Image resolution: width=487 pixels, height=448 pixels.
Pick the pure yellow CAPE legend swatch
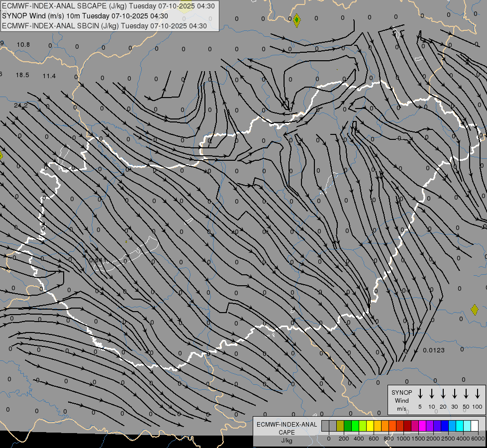[370, 426]
